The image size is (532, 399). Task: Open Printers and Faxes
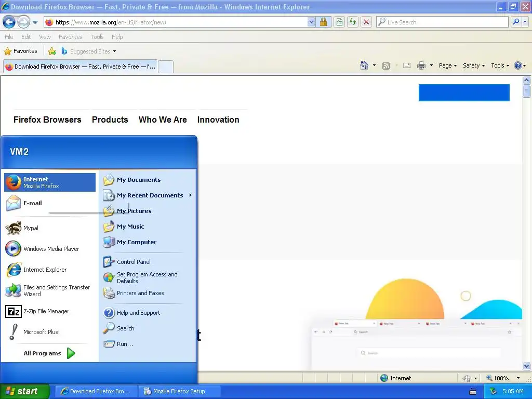(x=148, y=293)
